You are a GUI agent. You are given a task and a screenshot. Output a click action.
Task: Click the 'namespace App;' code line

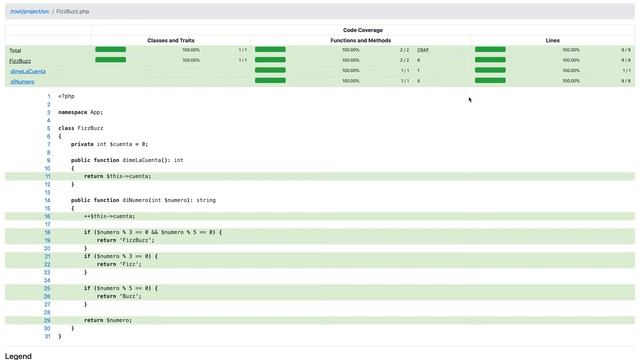point(80,112)
